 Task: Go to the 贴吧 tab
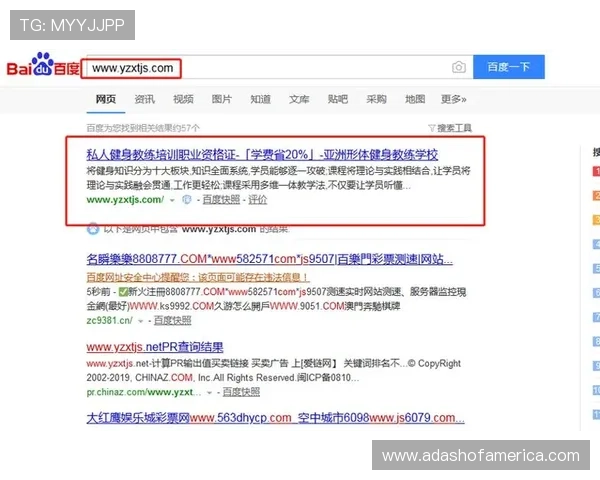338,100
